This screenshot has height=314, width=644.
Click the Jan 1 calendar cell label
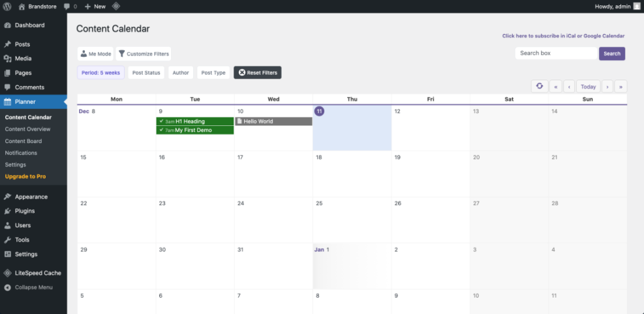[x=322, y=249]
